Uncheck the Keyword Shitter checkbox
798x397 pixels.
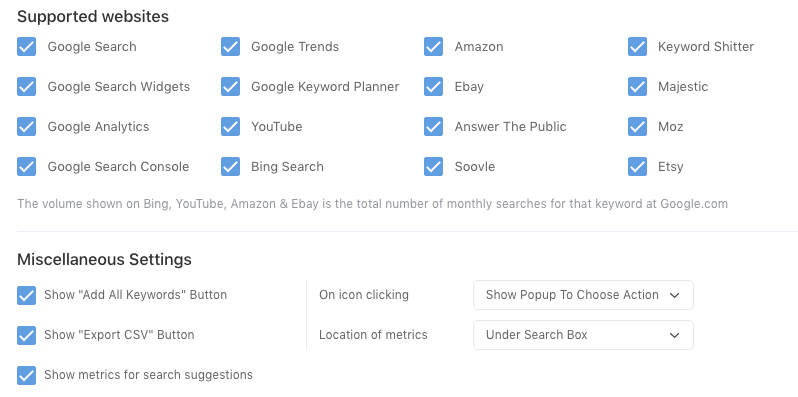tap(637, 46)
